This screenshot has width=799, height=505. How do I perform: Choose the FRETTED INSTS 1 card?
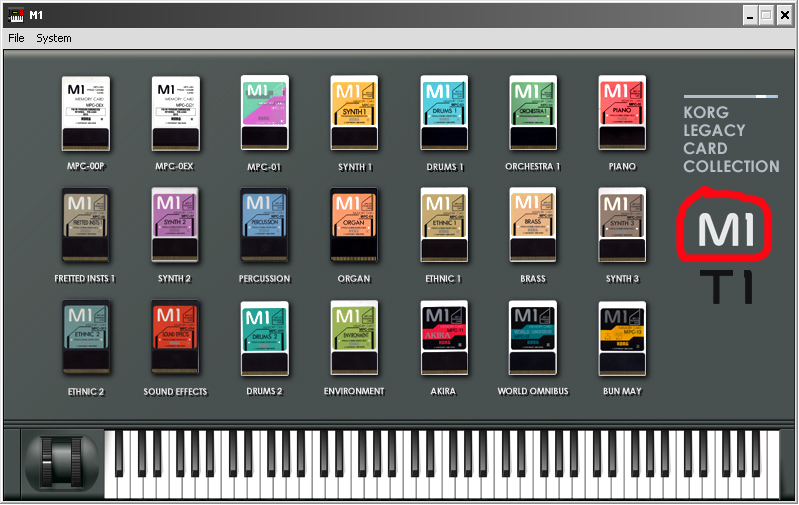[x=86, y=225]
